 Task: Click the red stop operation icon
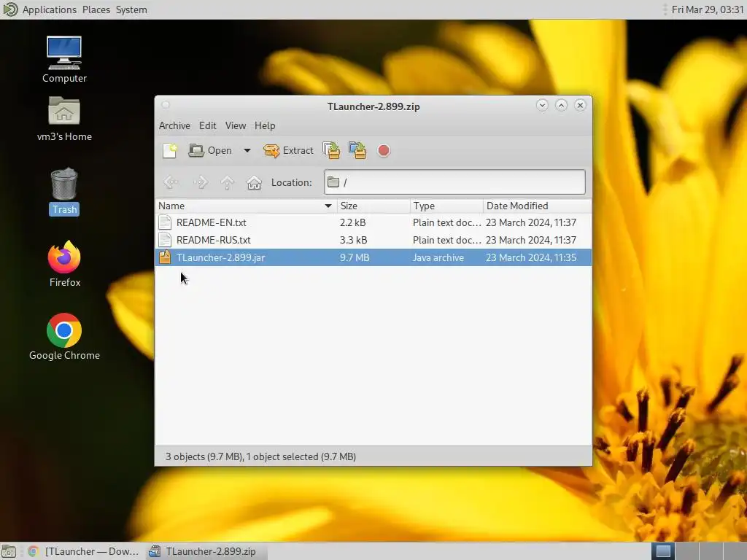(384, 150)
